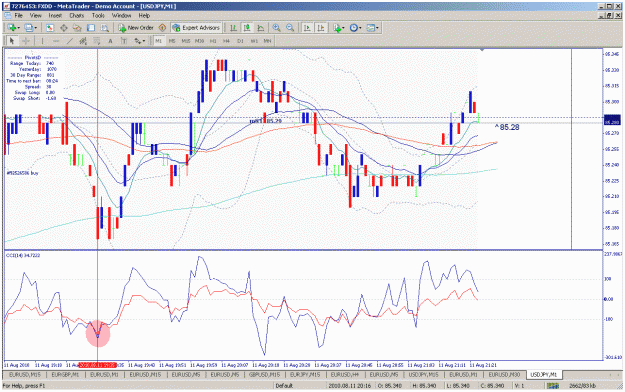Switch timeframe to M1

(x=159, y=41)
